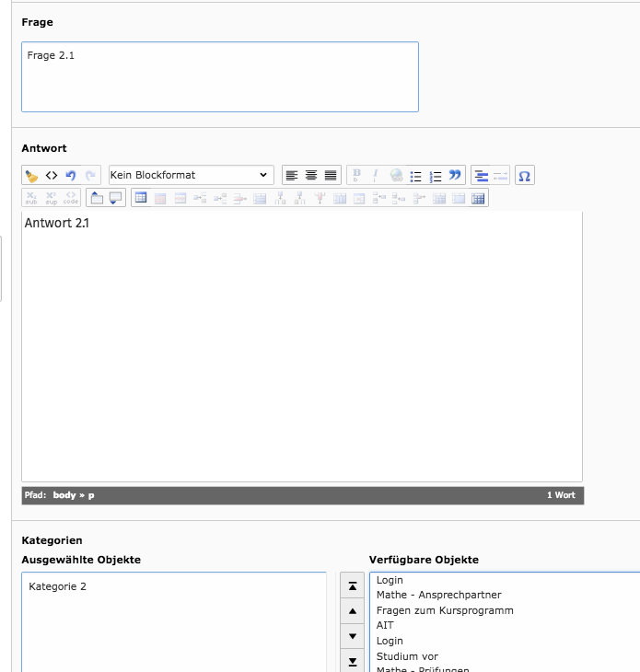Click the undo arrow in editor toolbar
The height and width of the screenshot is (672, 640).
click(71, 175)
